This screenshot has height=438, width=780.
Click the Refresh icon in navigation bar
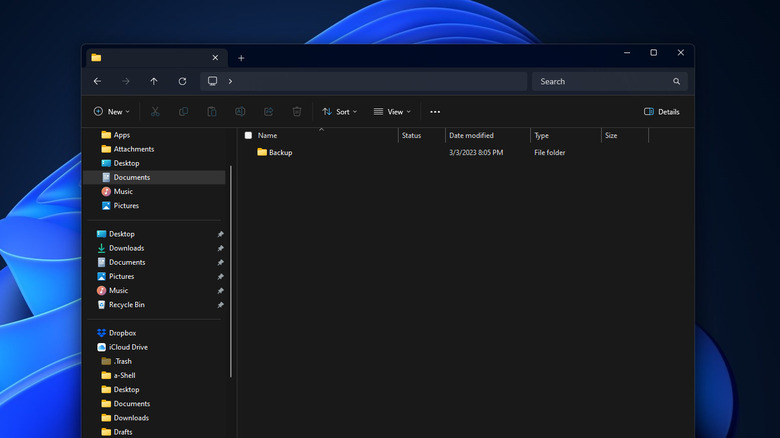coord(182,81)
